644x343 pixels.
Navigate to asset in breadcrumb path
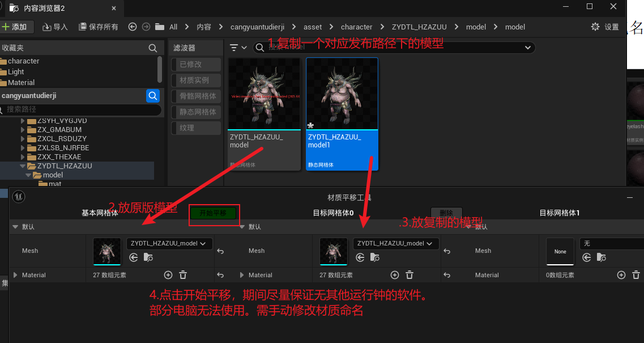[x=313, y=27]
